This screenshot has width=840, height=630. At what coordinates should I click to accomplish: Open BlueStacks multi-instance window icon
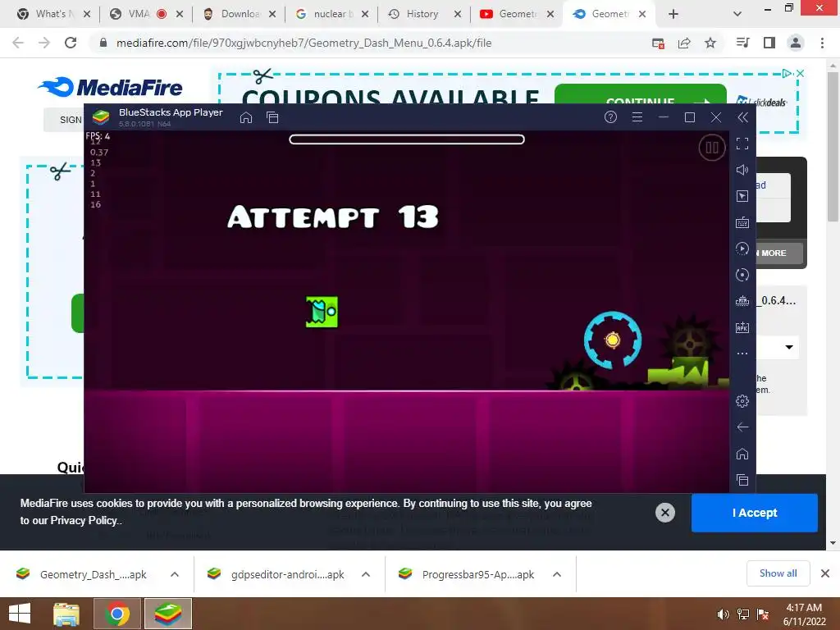coord(272,117)
